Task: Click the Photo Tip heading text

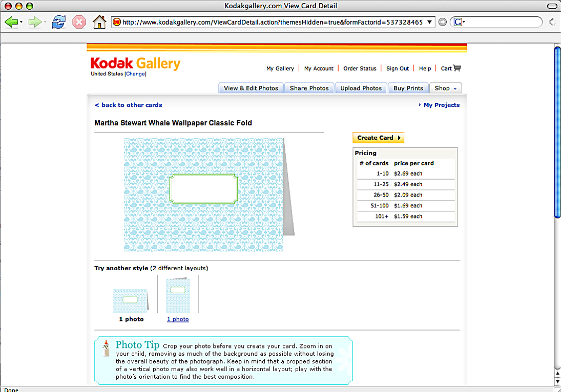Action: coord(137,345)
